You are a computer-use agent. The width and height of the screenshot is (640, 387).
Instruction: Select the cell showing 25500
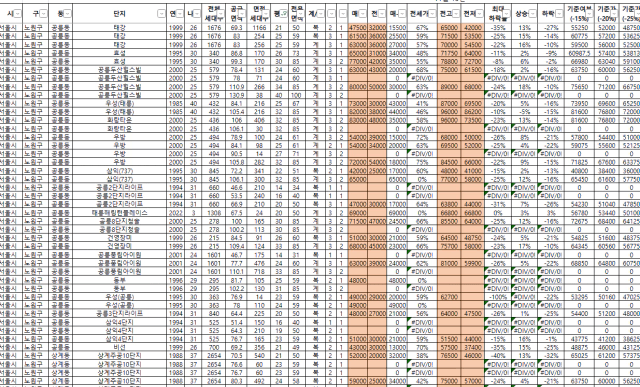click(397, 36)
